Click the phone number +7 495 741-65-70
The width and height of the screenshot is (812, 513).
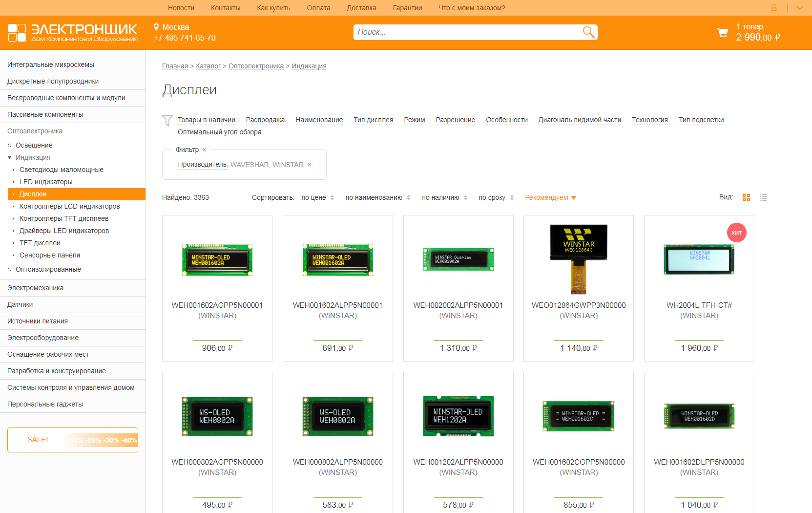[185, 38]
